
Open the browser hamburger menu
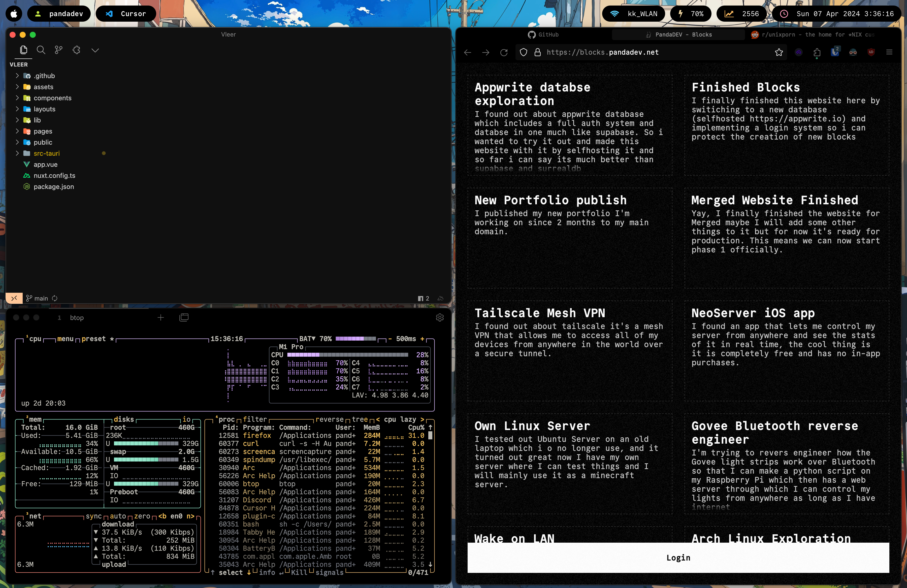pos(889,52)
